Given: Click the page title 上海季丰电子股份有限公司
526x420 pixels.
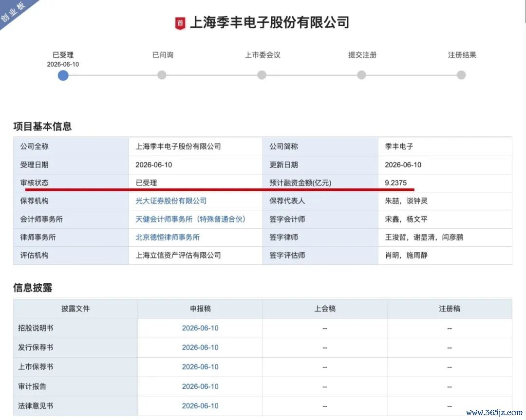Looking at the screenshot, I should pos(270,23).
